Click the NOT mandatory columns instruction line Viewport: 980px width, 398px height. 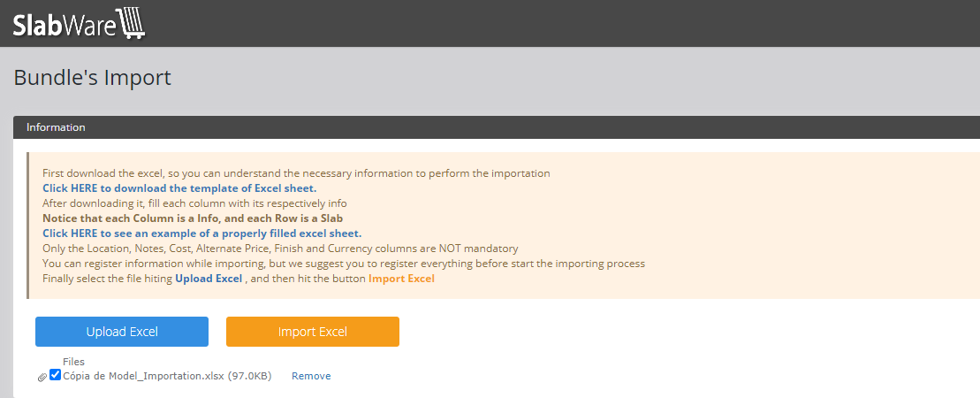[x=280, y=249]
